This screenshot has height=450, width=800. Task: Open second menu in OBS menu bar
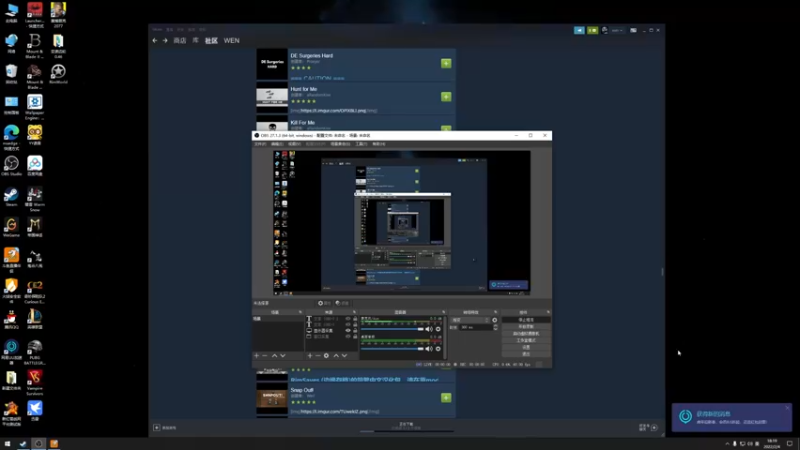pos(277,144)
